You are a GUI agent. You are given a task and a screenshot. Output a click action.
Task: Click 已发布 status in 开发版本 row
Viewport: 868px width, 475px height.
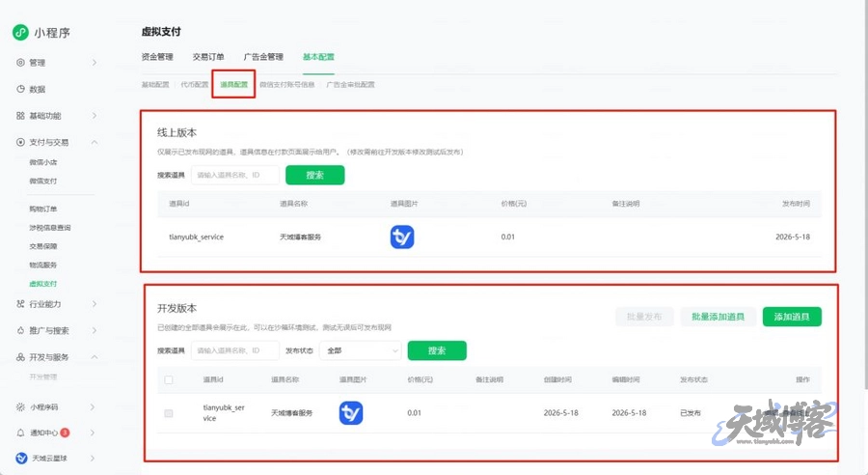point(691,413)
